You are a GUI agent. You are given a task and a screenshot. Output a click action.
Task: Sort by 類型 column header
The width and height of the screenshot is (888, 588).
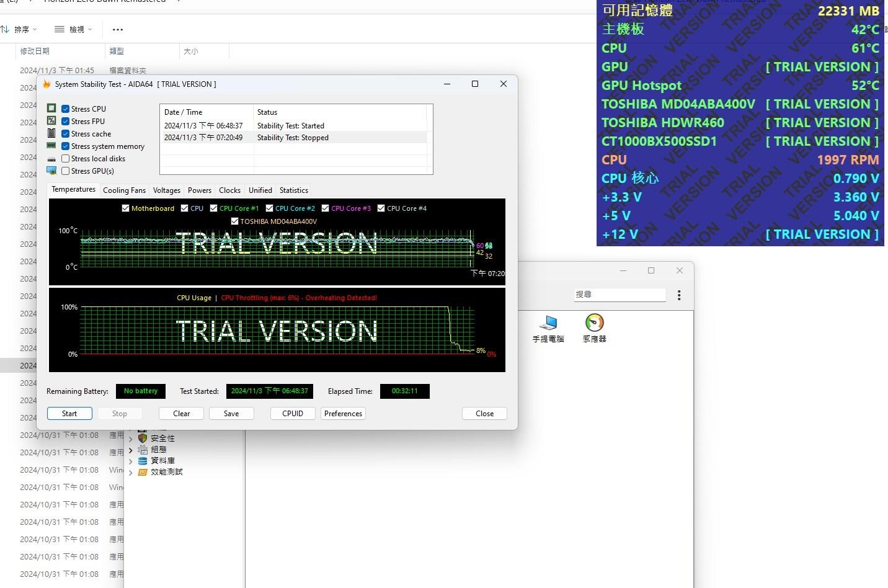pos(143,51)
